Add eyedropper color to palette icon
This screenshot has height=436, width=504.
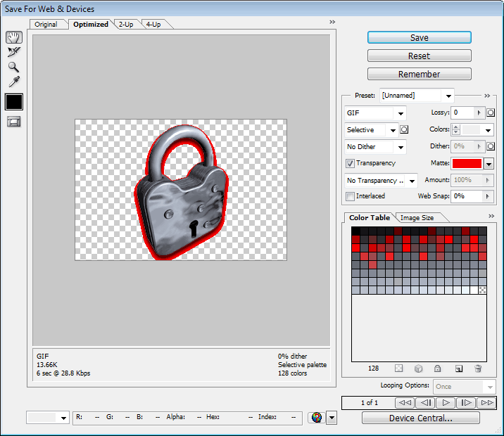pyautogui.click(x=459, y=368)
